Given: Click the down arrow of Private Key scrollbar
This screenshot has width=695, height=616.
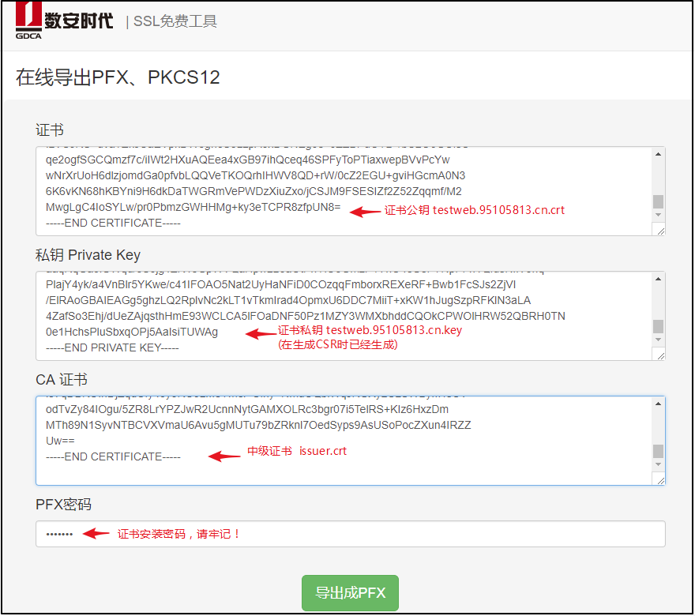Looking at the screenshot, I should (658, 340).
